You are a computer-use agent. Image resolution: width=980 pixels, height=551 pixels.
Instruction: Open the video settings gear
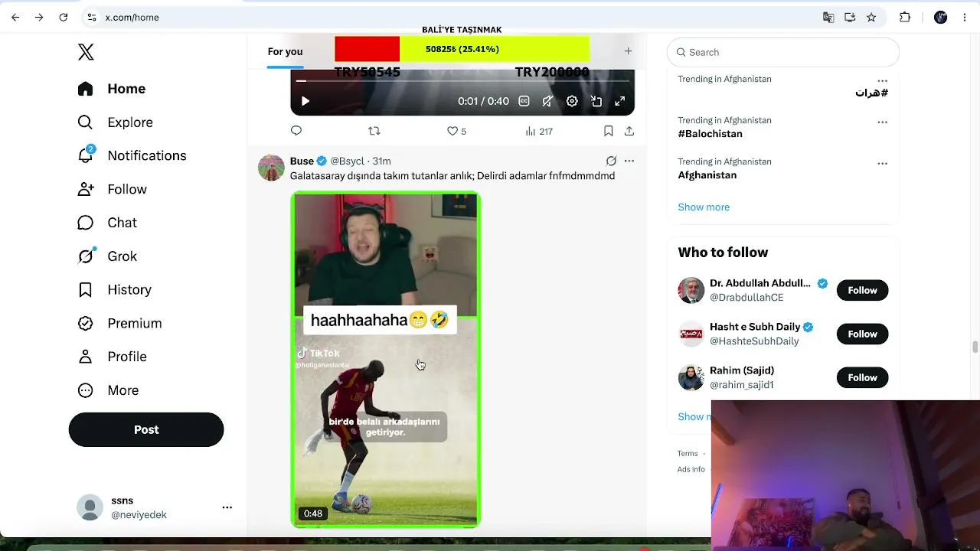pyautogui.click(x=572, y=101)
